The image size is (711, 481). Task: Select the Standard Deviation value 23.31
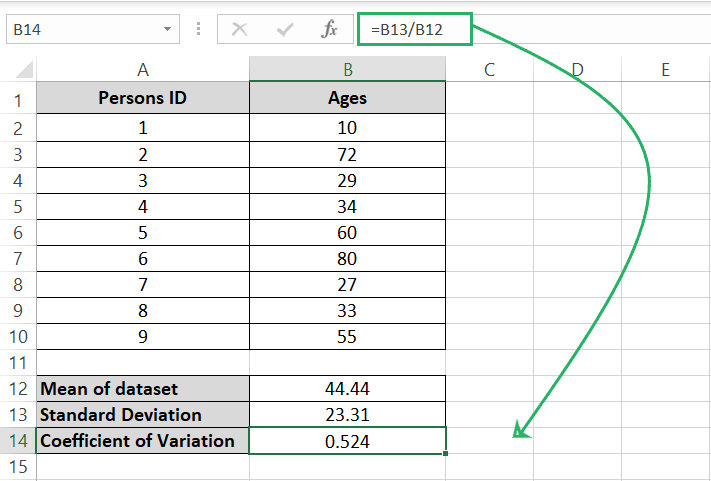click(347, 414)
